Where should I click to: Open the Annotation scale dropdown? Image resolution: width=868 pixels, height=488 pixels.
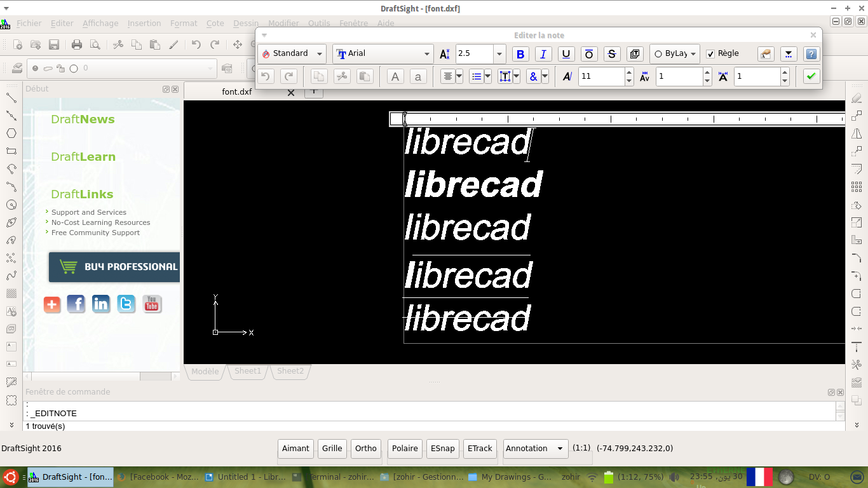coord(534,449)
